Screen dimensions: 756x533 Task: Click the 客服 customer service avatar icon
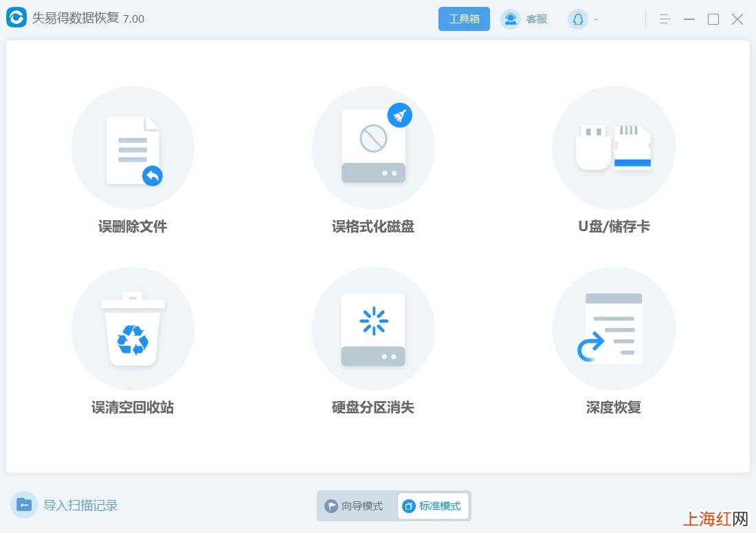coord(511,19)
